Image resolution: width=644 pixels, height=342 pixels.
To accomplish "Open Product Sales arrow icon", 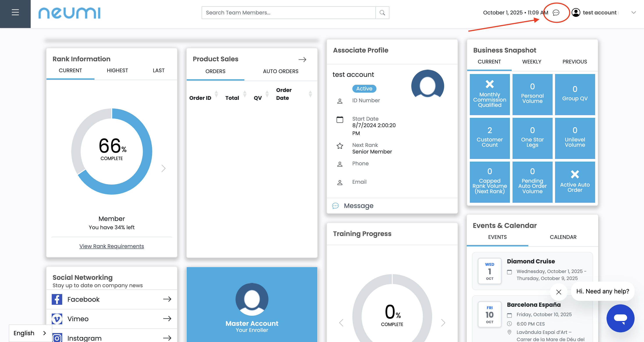I will (x=302, y=60).
